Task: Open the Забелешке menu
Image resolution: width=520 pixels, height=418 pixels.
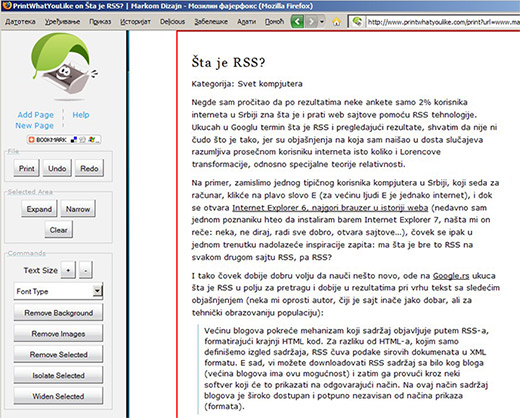Action: click(x=211, y=22)
